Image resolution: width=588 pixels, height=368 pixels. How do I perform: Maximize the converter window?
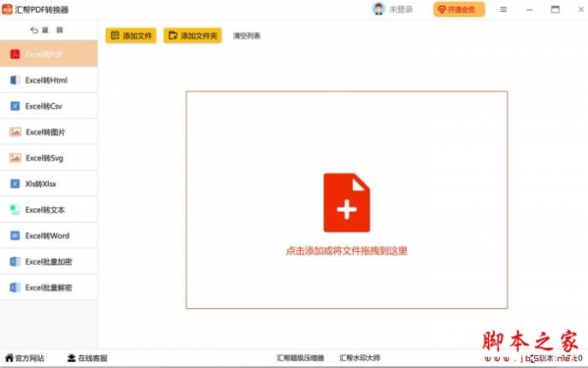[555, 10]
